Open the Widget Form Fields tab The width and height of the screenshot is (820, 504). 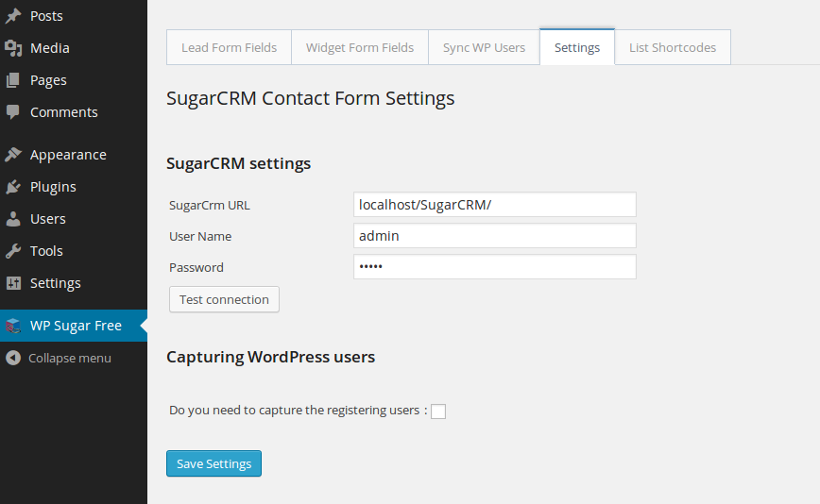pyautogui.click(x=360, y=47)
